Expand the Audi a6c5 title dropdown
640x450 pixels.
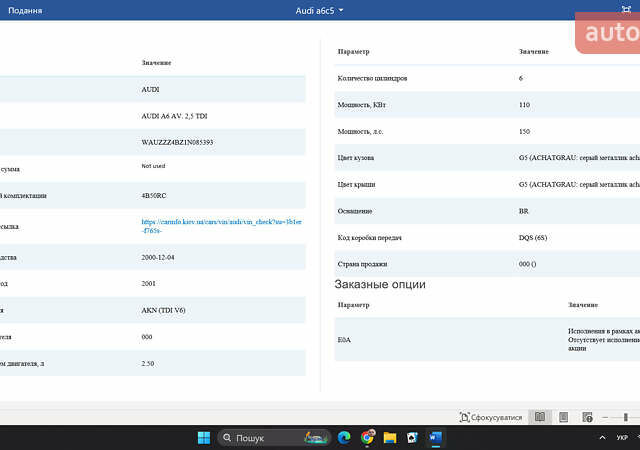click(x=319, y=10)
